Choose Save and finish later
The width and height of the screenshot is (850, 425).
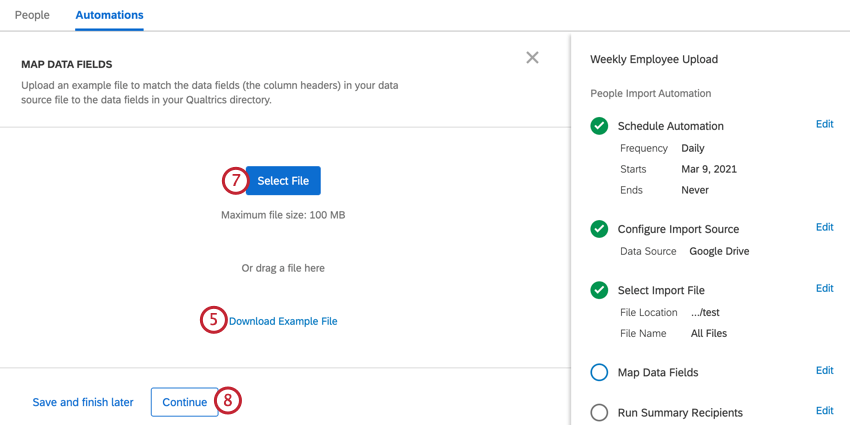(x=83, y=402)
